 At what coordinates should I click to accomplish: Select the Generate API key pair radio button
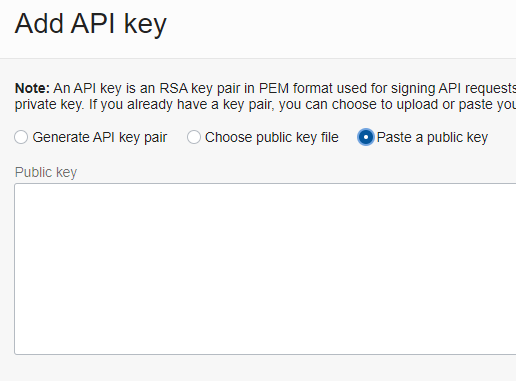21,137
